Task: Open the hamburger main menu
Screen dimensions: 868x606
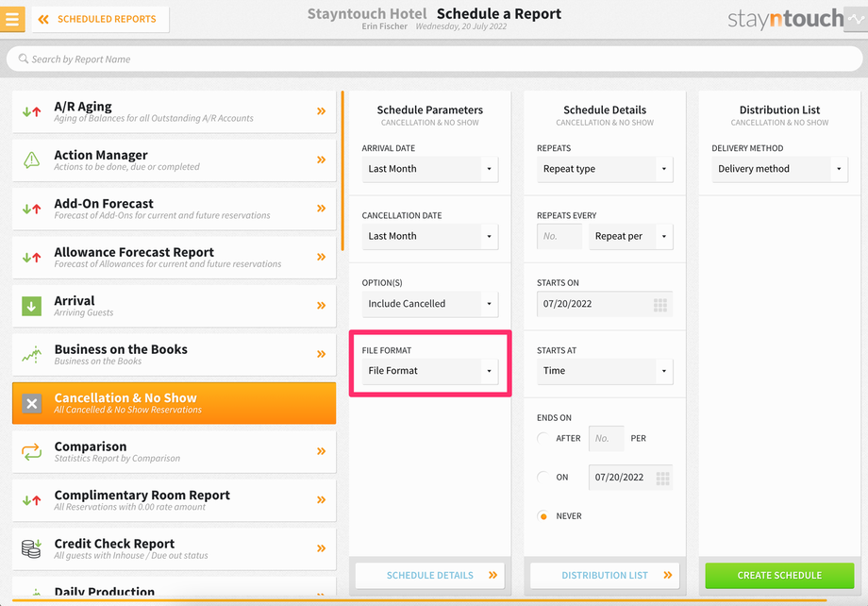Action: click(12, 19)
